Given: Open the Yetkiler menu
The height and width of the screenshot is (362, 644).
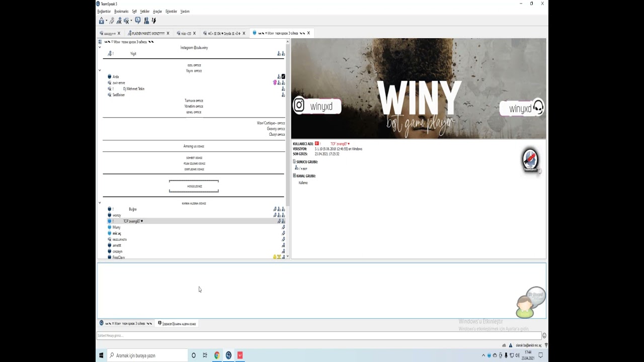Looking at the screenshot, I should [145, 11].
